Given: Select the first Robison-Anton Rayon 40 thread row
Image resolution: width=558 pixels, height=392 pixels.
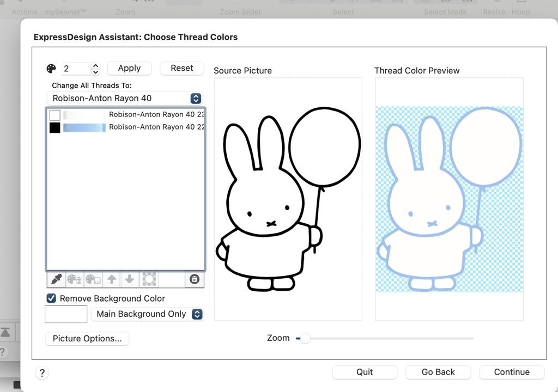Looking at the screenshot, I should 126,114.
